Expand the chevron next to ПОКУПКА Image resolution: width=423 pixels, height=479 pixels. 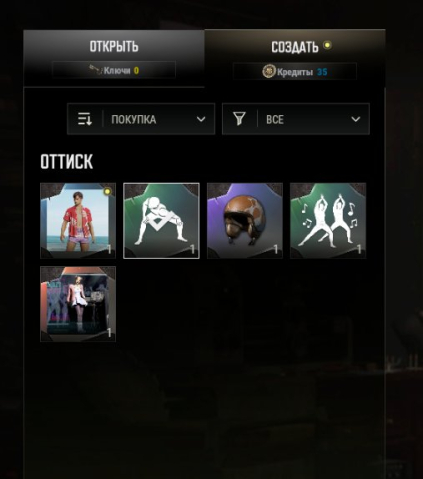[201, 119]
